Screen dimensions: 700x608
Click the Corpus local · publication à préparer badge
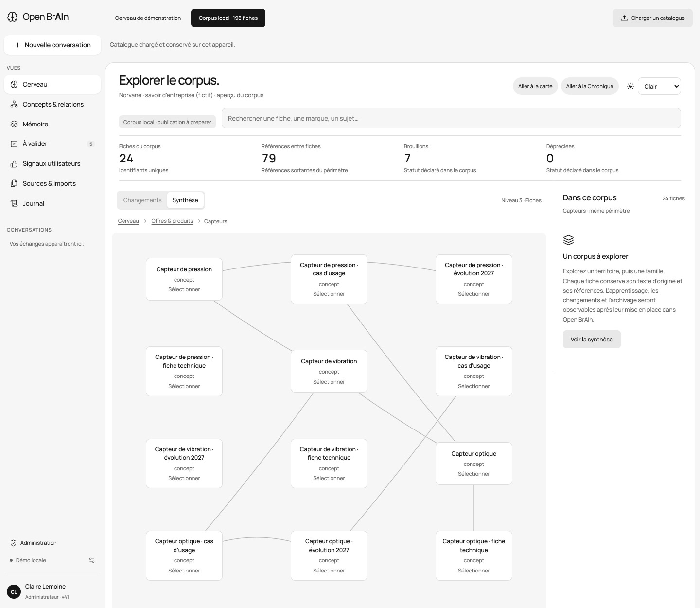(x=167, y=122)
